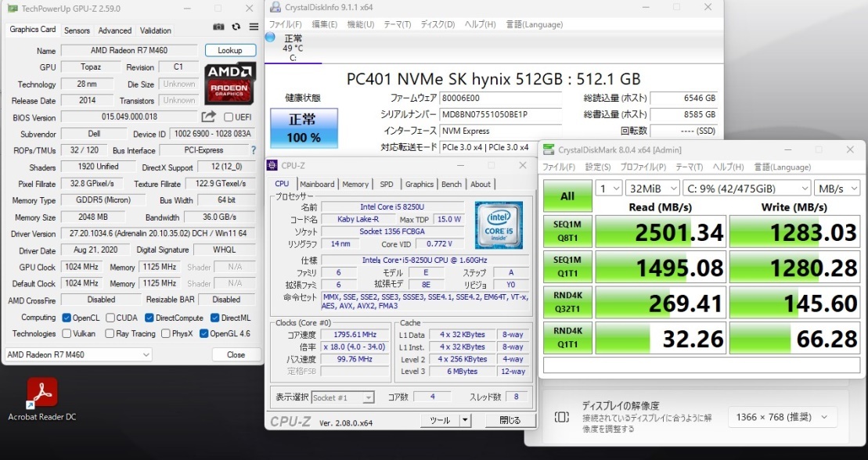This screenshot has width=868, height=460.
Task: Toggle the DirectCompute checkbox
Action: pyautogui.click(x=149, y=318)
